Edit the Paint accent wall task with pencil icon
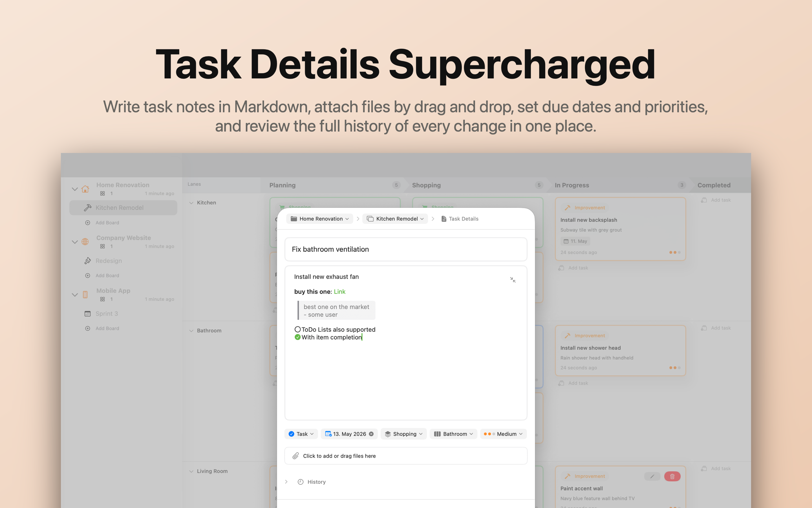812x508 pixels. coord(652,476)
